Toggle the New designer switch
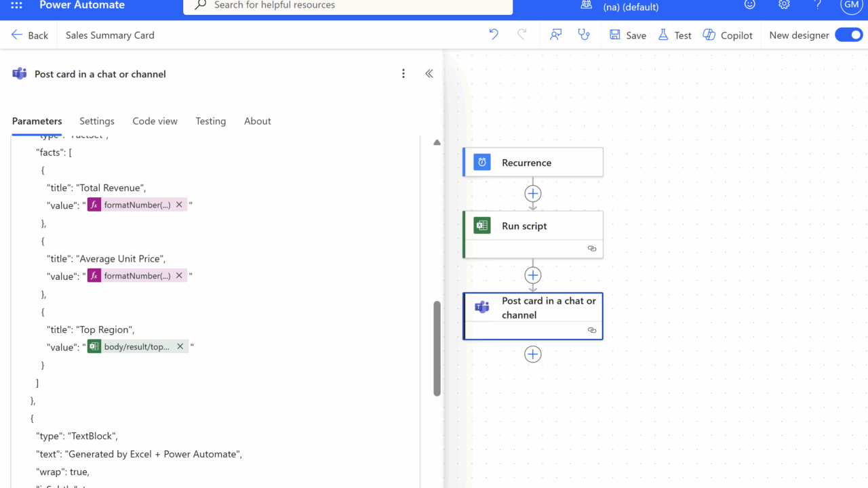 click(849, 35)
